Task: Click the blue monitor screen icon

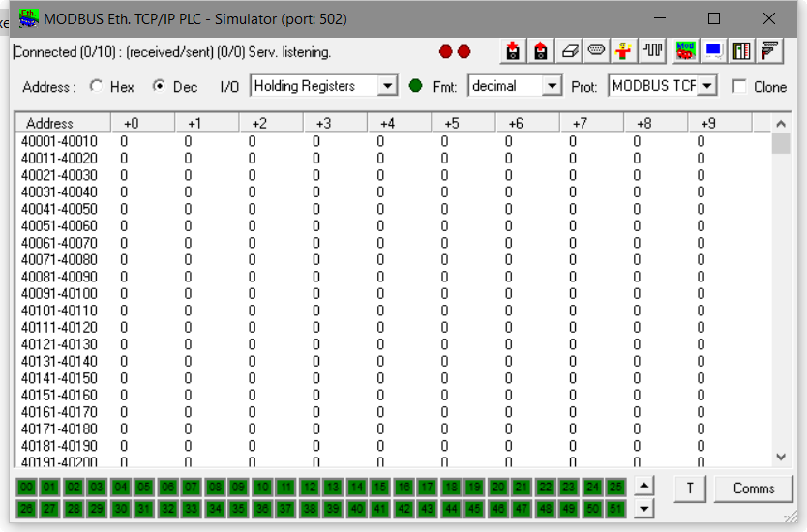Action: click(x=713, y=51)
